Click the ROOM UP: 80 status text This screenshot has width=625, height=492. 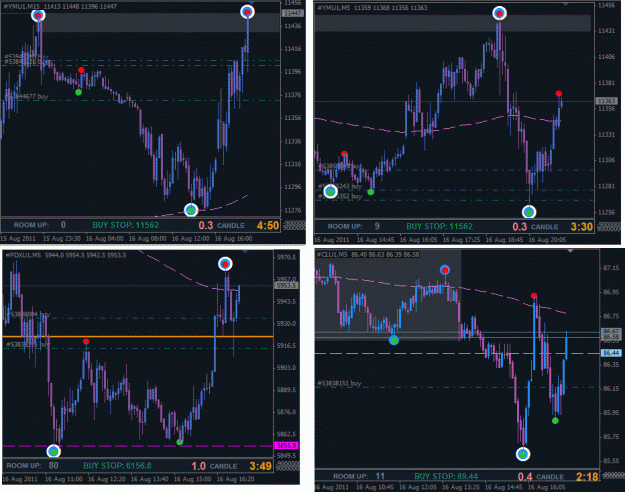pos(32,466)
